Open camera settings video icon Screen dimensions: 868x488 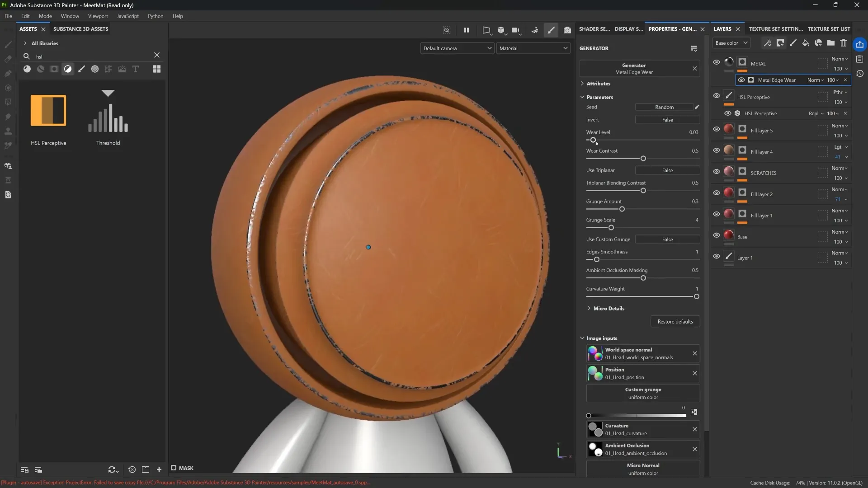point(516,30)
